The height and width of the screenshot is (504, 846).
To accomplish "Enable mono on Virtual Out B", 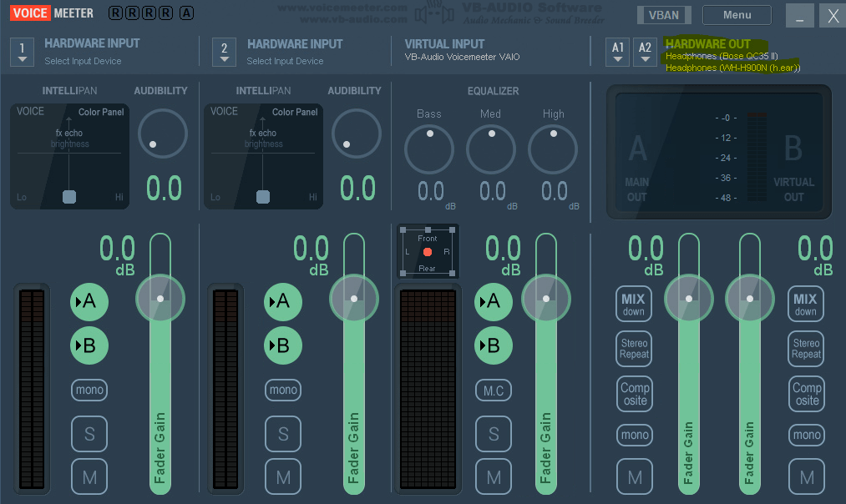I will (807, 435).
